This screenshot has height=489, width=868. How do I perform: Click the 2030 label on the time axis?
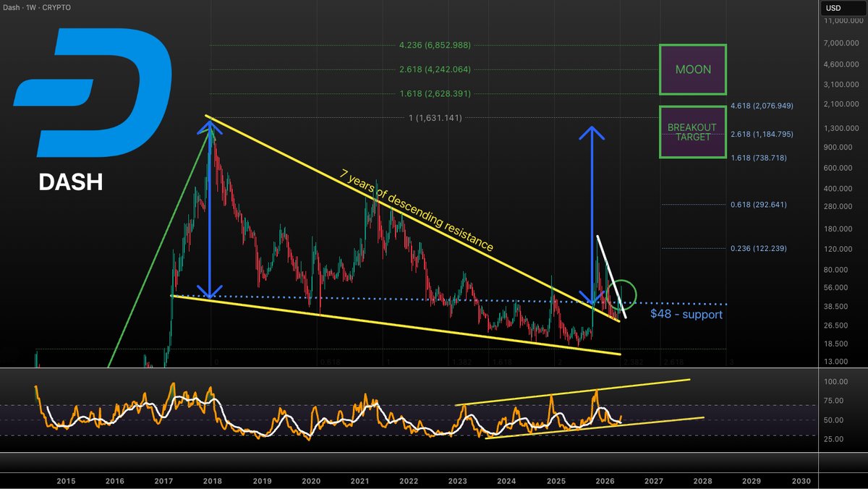tap(800, 480)
